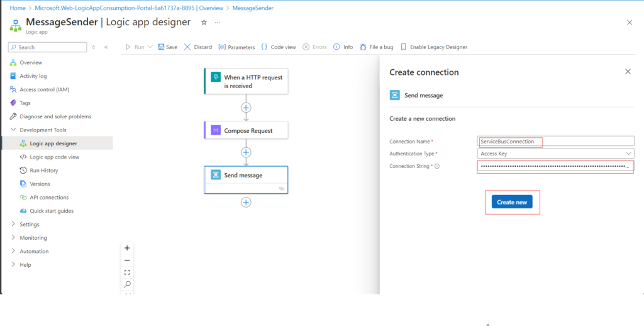Click the Create new button
This screenshot has height=326, width=644.
512,202
